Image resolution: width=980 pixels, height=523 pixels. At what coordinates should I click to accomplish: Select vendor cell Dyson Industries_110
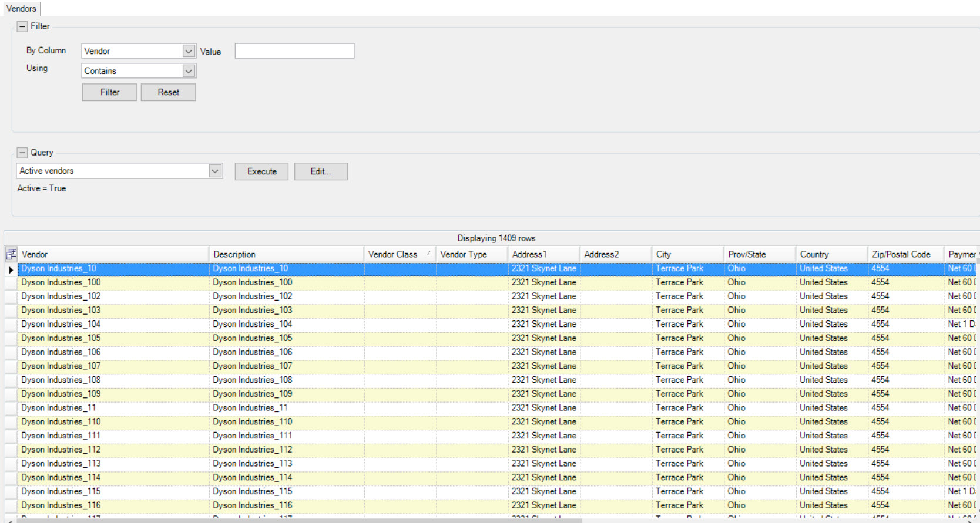[113, 422]
